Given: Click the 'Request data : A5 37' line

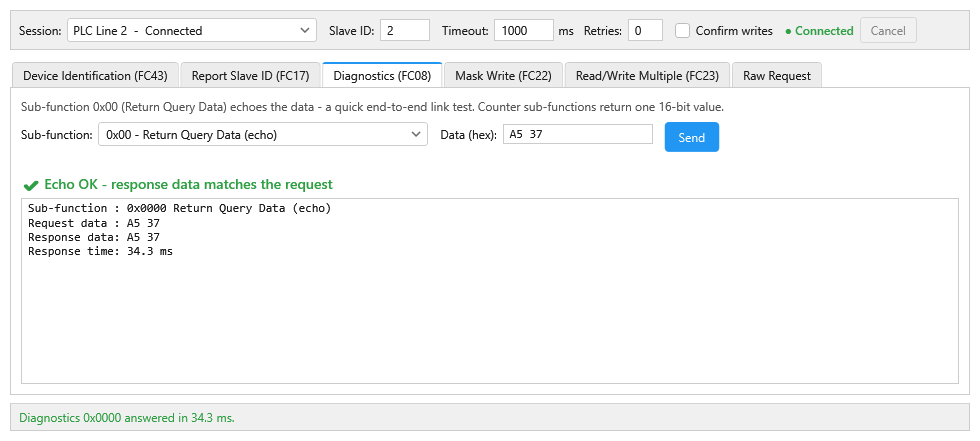Looking at the screenshot, I should 94,223.
